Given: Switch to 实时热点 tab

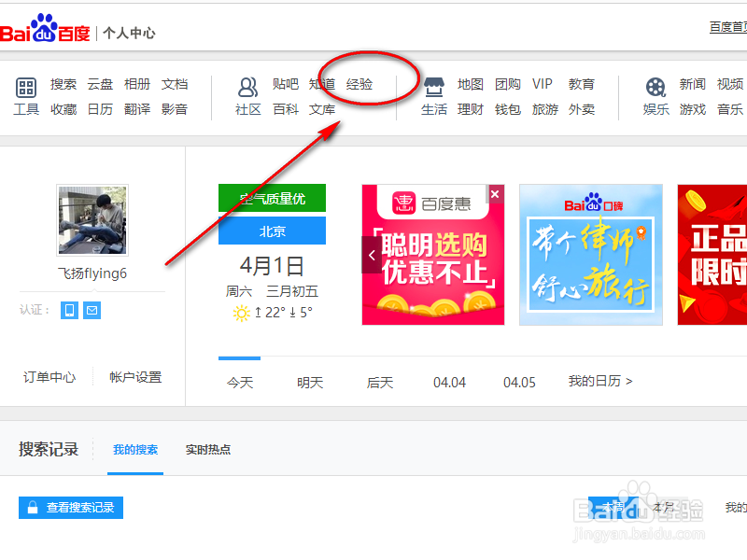Looking at the screenshot, I should pos(207,450).
